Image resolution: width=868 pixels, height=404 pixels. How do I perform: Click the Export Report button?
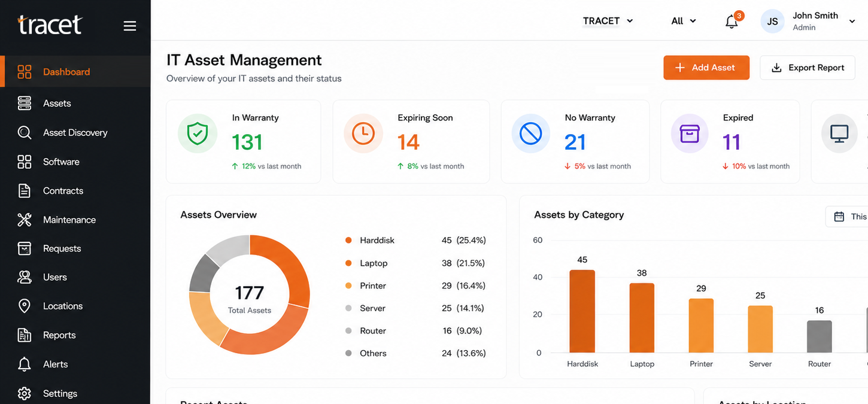tap(808, 68)
